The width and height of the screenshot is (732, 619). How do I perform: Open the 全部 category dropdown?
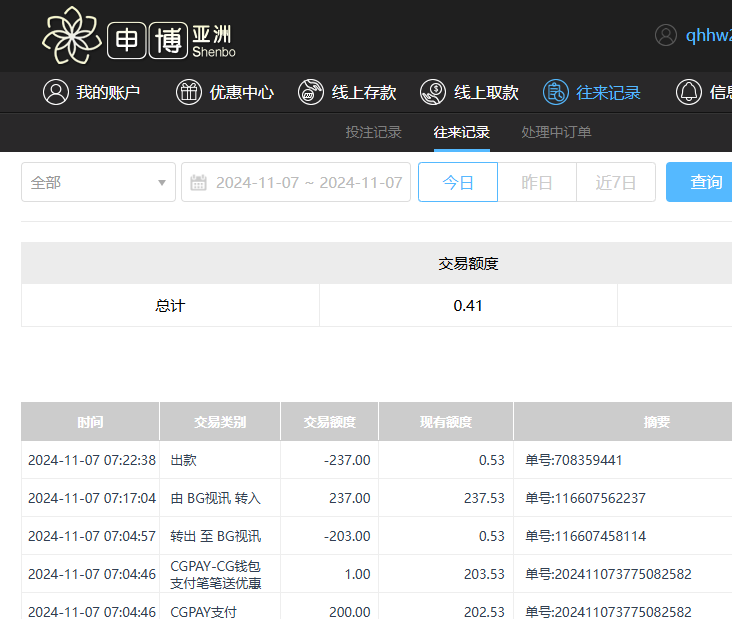click(98, 182)
